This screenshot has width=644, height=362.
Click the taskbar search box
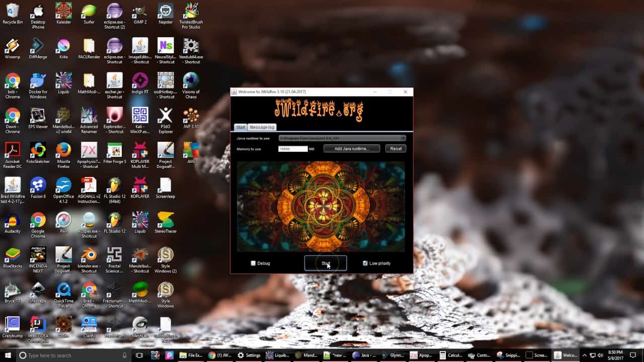[73, 355]
